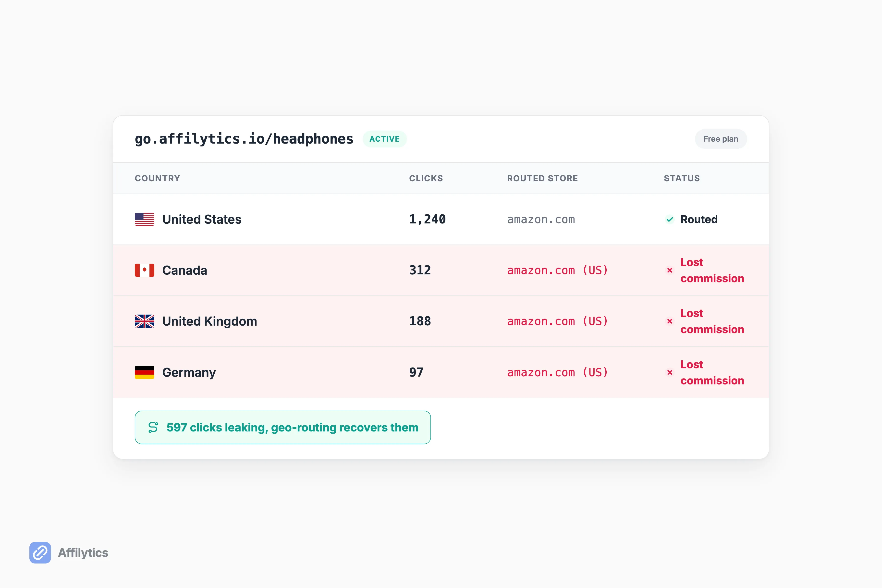Click amazon.com (US) in United Kingdom row
Image resolution: width=882 pixels, height=588 pixels.
pos(558,321)
